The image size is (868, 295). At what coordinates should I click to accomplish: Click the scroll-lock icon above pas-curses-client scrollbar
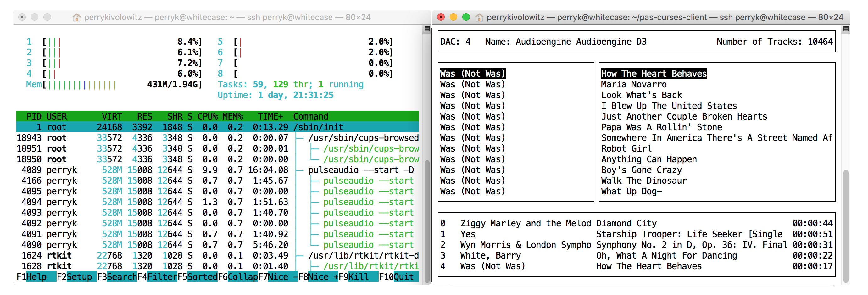coord(846,29)
